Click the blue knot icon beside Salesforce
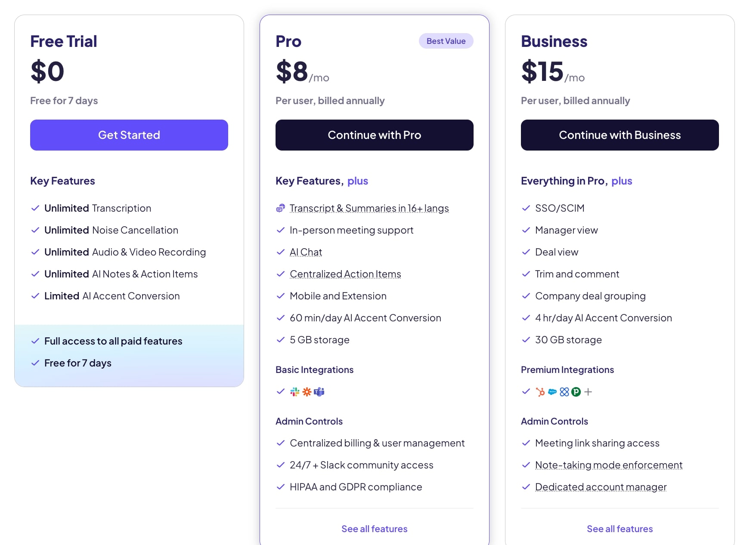This screenshot has height=545, width=756. point(564,392)
